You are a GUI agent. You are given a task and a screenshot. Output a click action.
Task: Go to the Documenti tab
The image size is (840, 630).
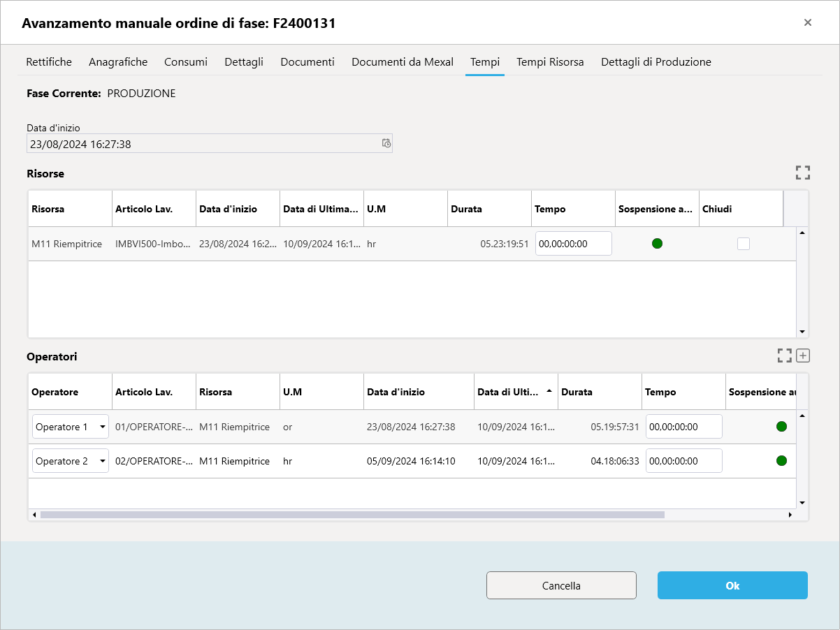click(x=307, y=61)
